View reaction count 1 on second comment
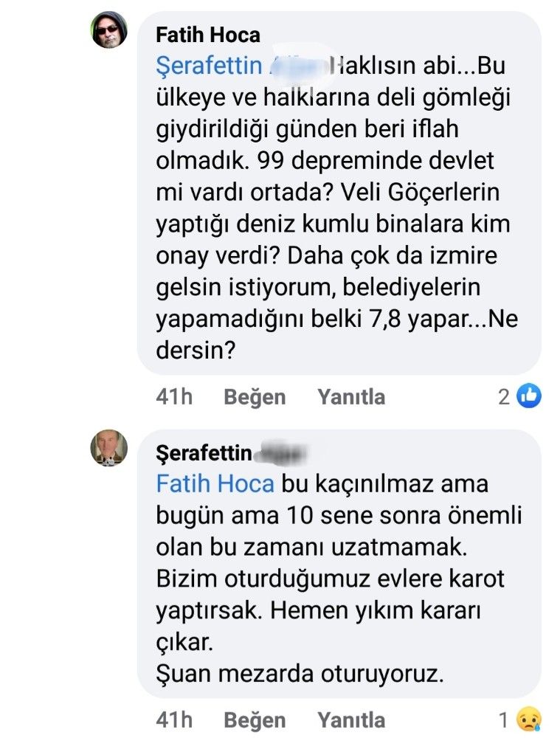 [504, 720]
